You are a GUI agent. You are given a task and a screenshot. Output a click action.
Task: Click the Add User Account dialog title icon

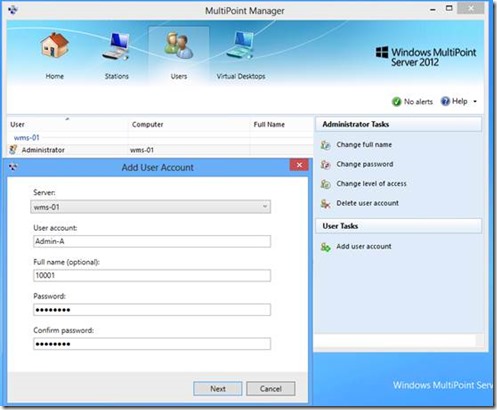[x=13, y=167]
